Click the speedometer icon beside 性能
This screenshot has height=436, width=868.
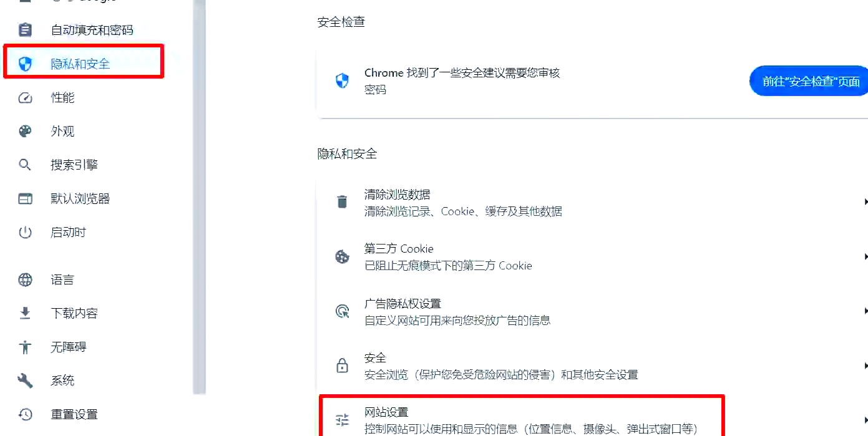pos(25,98)
